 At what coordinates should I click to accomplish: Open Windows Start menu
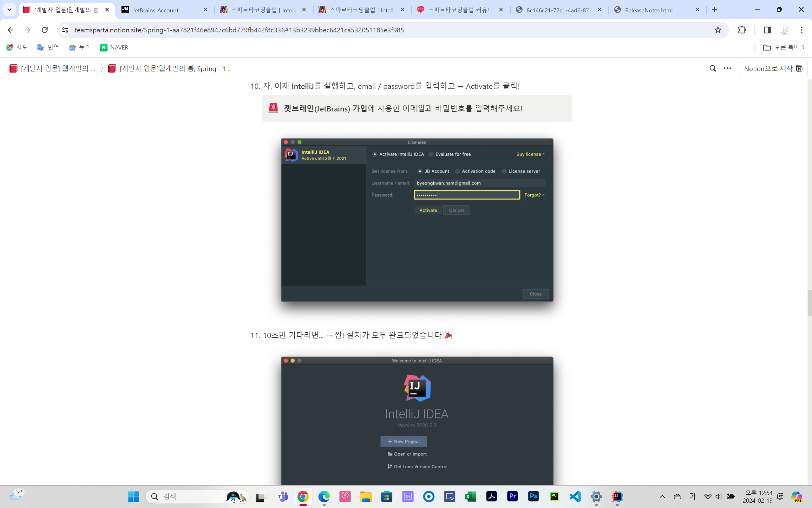coord(133,497)
